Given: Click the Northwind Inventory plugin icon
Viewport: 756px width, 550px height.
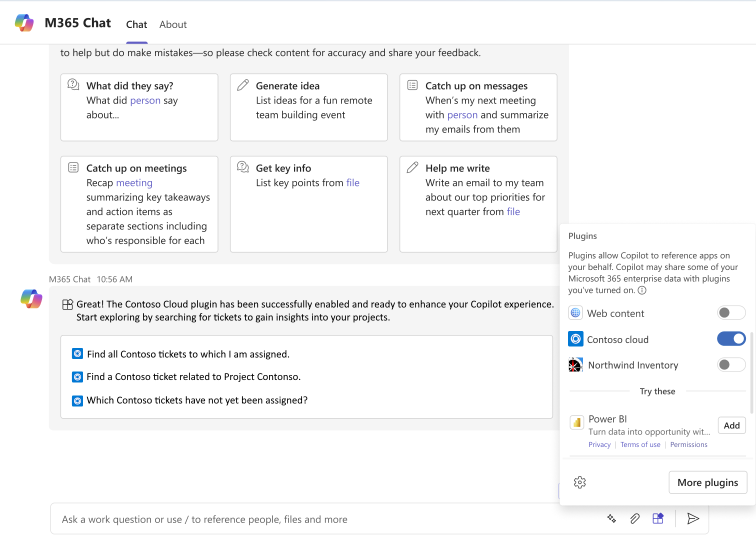Looking at the screenshot, I should click(x=575, y=365).
